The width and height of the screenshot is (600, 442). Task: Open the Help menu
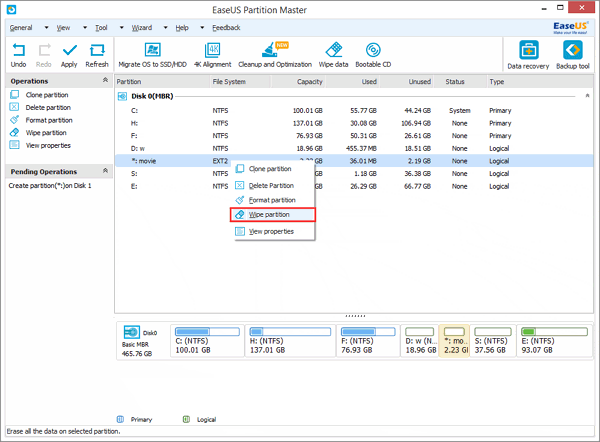click(182, 28)
